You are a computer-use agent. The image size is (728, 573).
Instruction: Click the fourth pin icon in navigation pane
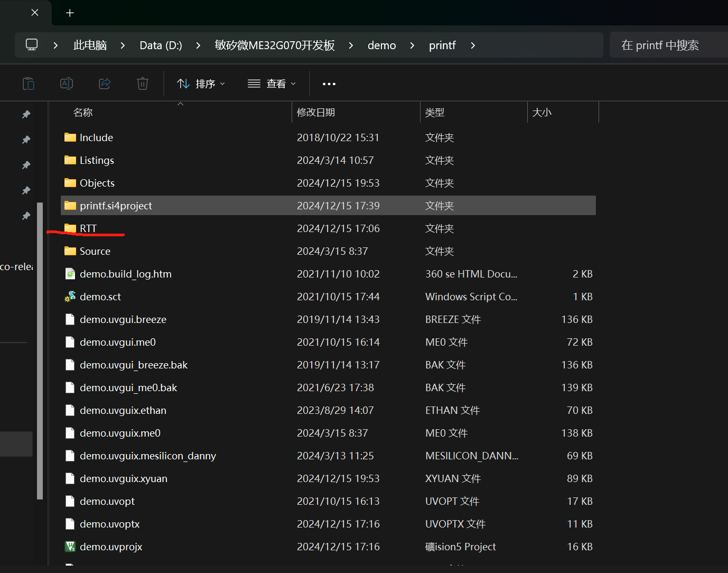[26, 190]
